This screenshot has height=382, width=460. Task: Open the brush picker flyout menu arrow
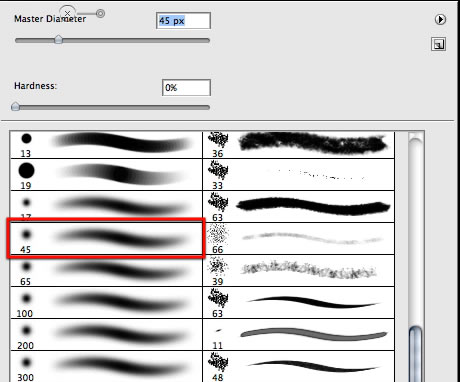point(440,20)
